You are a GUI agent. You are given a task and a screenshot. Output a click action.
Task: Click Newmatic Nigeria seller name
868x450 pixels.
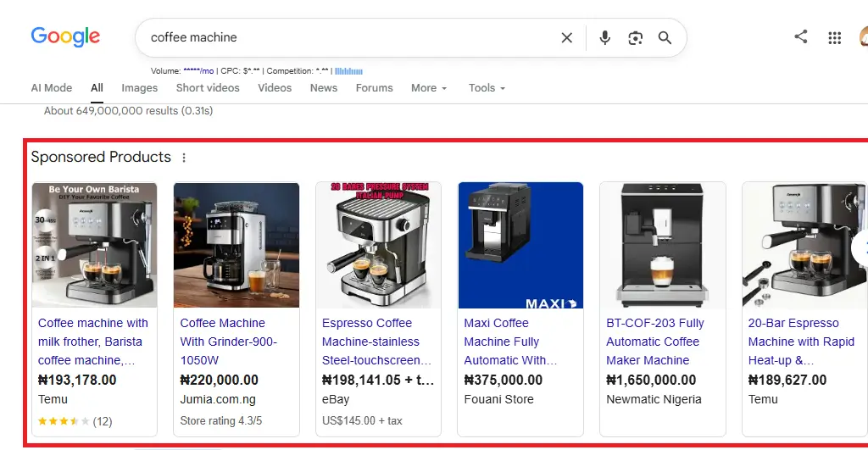click(654, 400)
